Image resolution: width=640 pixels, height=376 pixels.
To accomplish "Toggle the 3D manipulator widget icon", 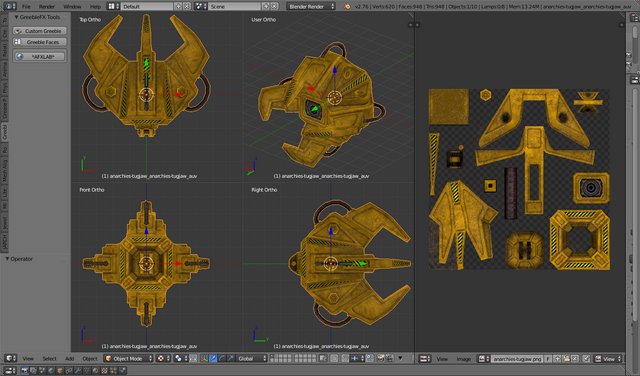I will pos(204,358).
